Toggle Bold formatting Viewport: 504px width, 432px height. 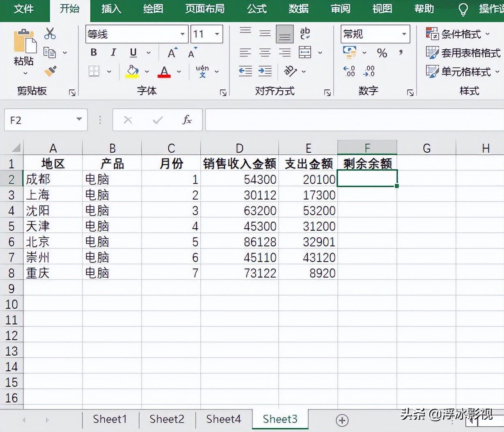94,53
